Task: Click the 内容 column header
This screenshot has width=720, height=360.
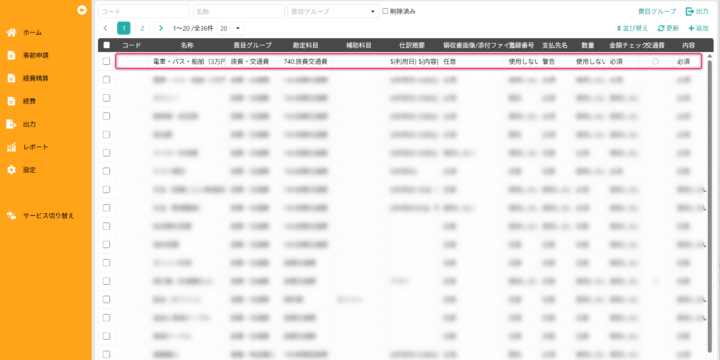Action: [688, 45]
